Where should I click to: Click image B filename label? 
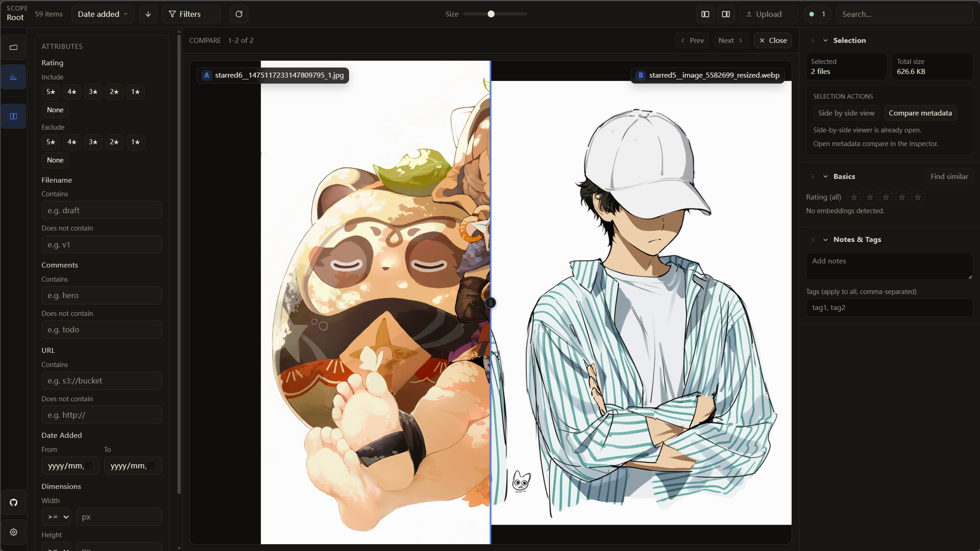pos(708,75)
